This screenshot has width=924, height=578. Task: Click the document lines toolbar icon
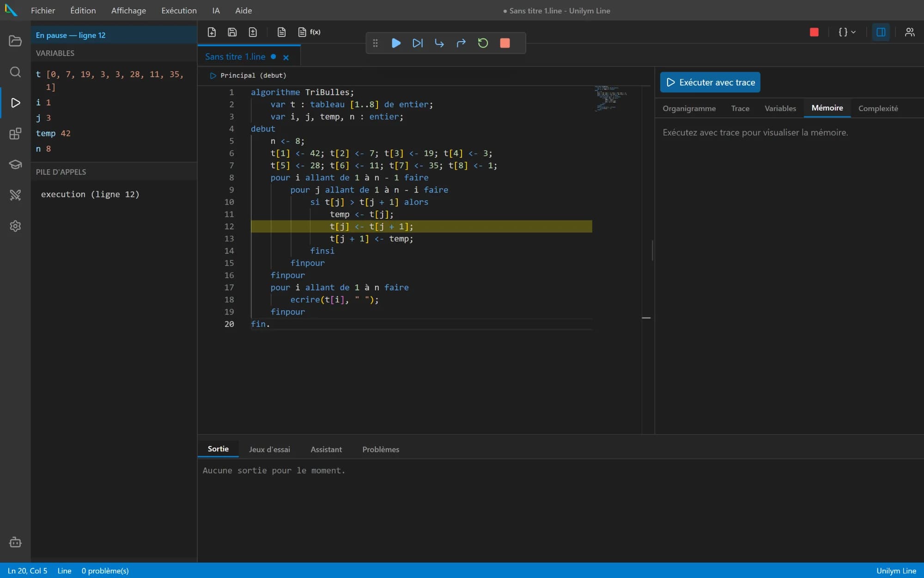tap(281, 32)
